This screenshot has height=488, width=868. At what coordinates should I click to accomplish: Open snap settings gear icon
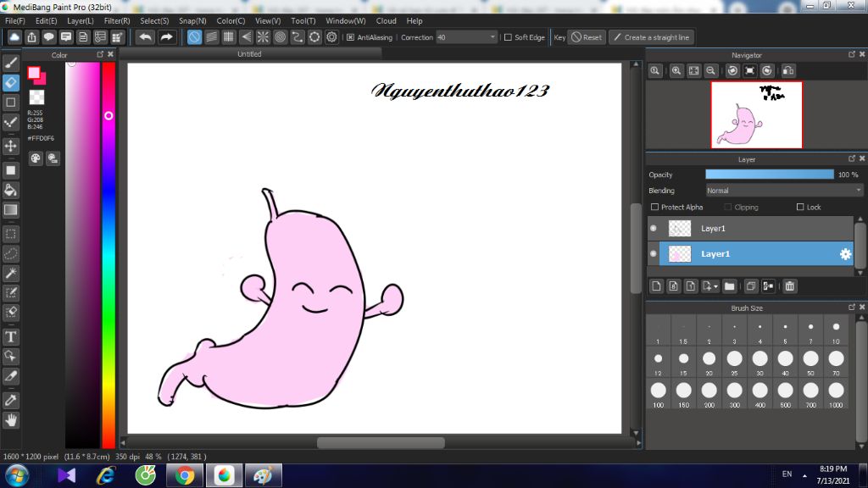[x=331, y=37]
